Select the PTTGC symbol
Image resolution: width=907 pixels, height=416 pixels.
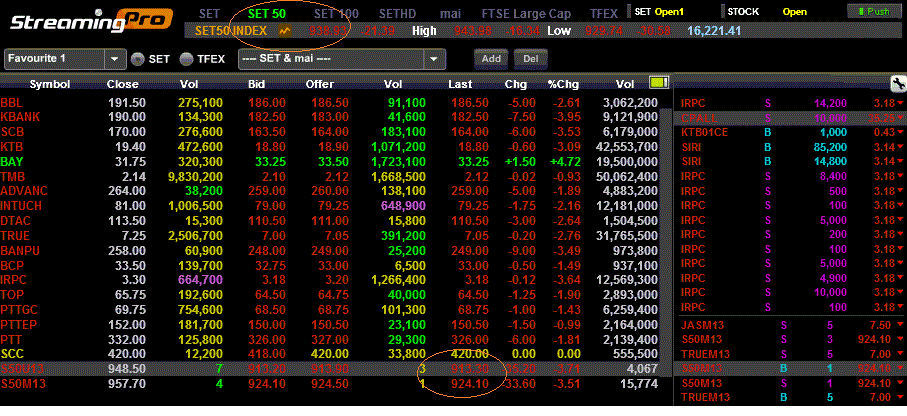18,310
